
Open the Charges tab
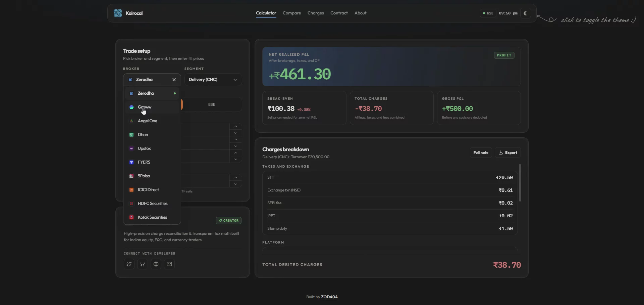coord(316,13)
